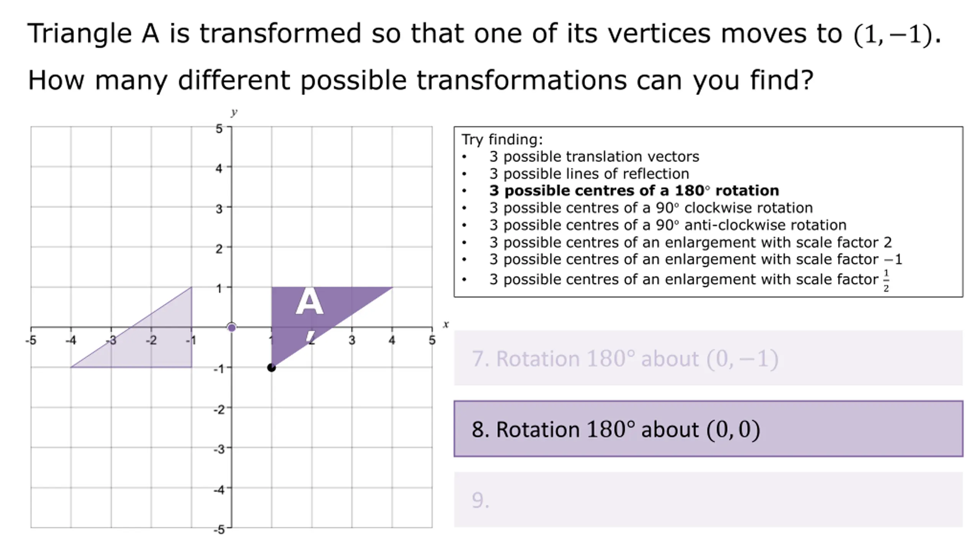Select the white letter A on the triangle
The image size is (980, 551).
click(x=309, y=302)
